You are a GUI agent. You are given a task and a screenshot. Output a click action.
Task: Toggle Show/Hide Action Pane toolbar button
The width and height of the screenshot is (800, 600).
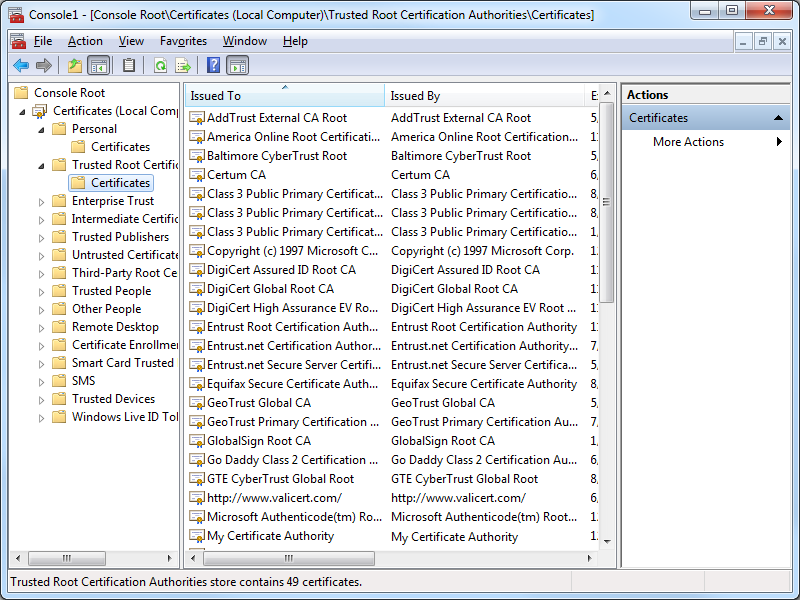coord(237,66)
